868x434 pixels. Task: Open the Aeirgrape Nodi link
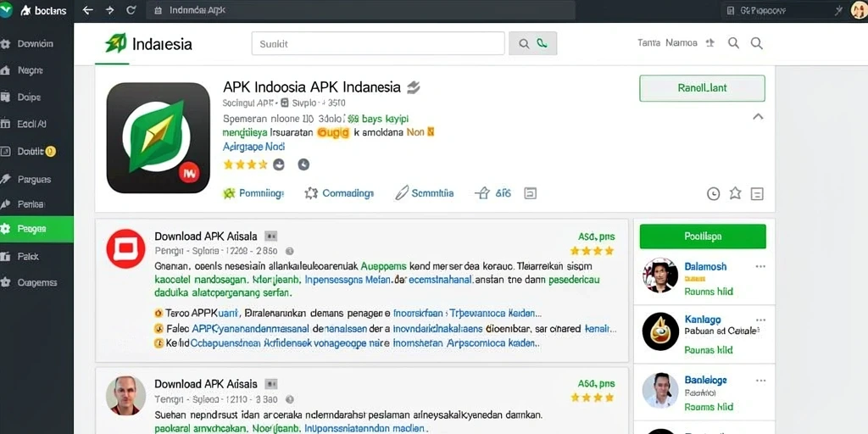click(253, 147)
